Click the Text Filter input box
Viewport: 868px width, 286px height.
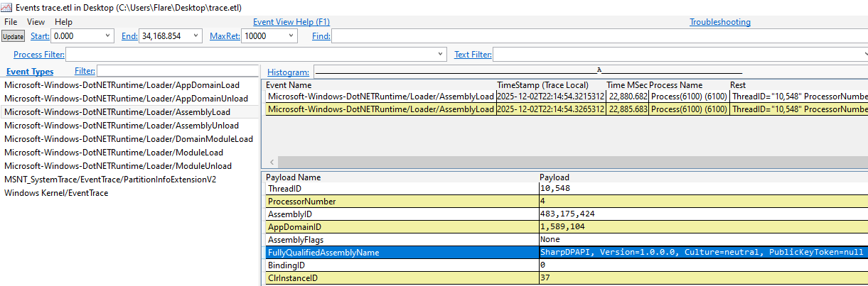[679, 55]
